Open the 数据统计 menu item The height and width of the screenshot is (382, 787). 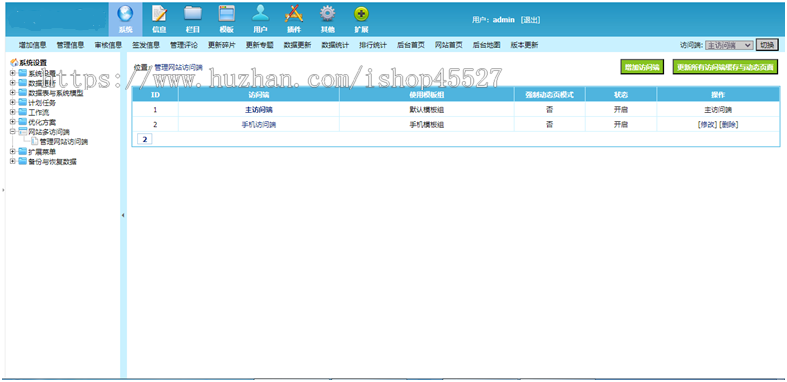tap(335, 45)
